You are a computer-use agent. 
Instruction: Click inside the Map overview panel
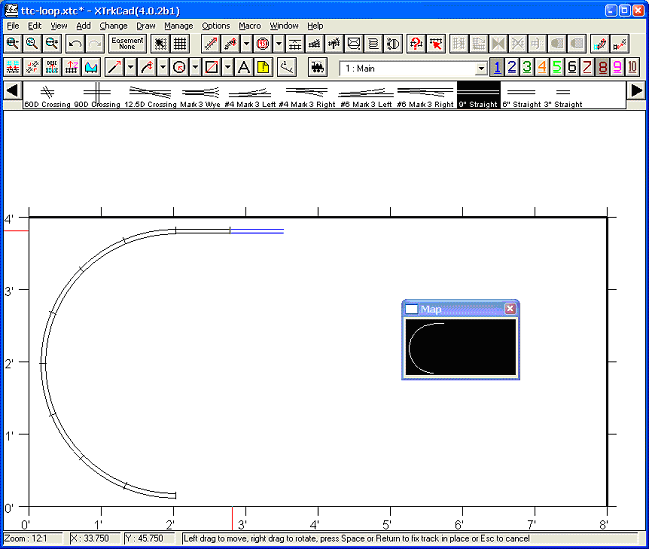pos(461,347)
